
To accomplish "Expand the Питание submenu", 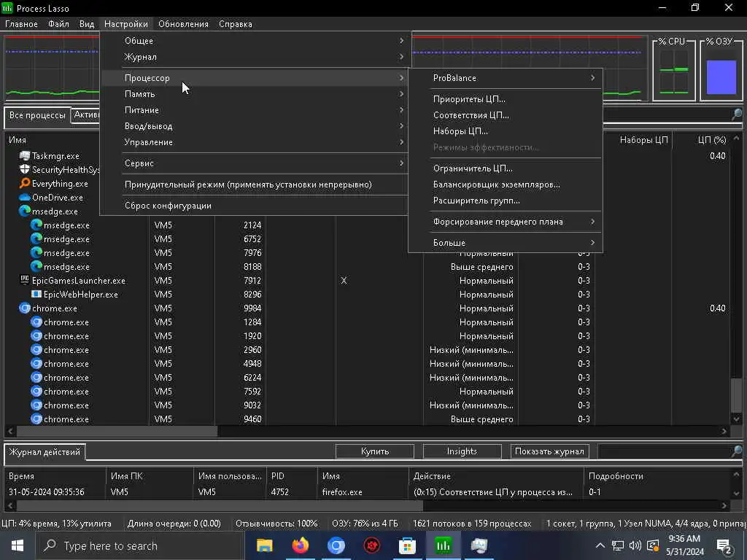I will (x=254, y=110).
